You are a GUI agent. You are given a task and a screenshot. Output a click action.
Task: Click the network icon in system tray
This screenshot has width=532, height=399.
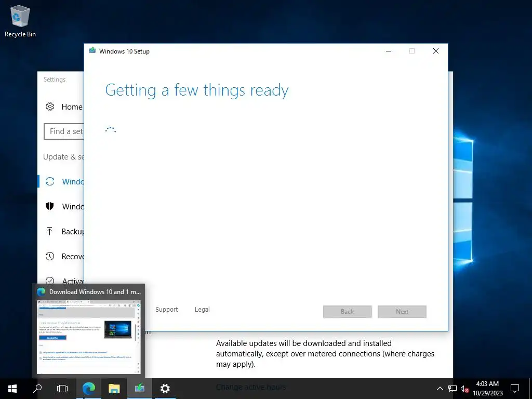pos(453,389)
